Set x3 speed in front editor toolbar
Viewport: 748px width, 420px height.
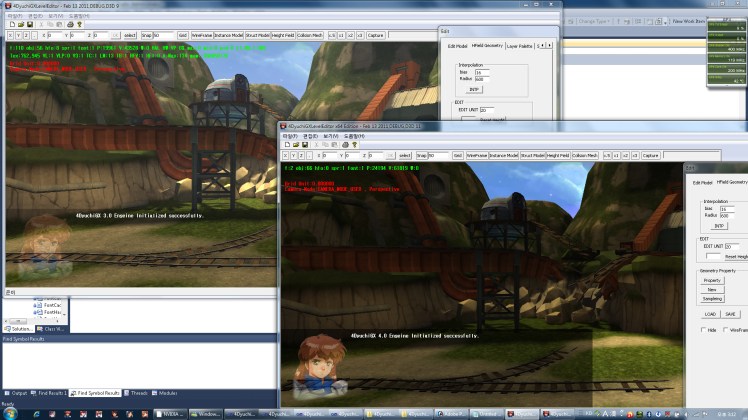(x=635, y=156)
